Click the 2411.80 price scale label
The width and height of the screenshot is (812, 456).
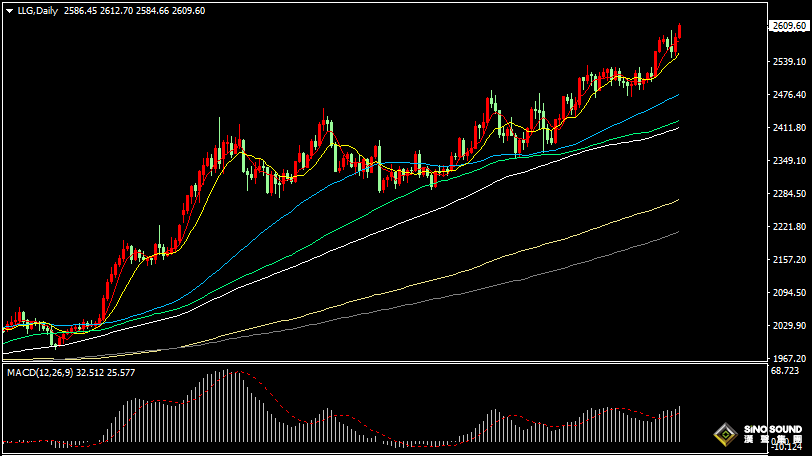point(789,128)
